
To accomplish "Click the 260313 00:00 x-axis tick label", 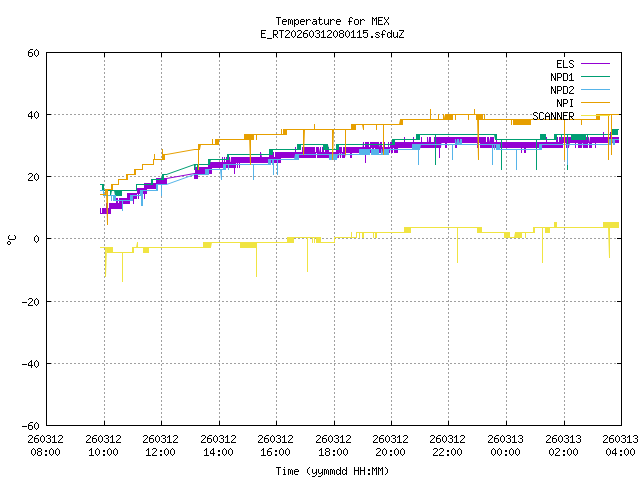I will (506, 445).
